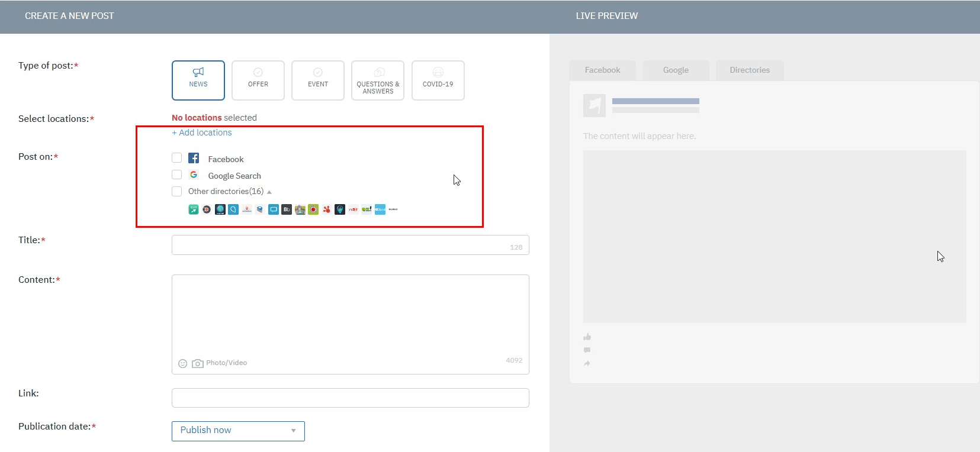
Task: Click the ez! directory icon
Action: point(367,209)
